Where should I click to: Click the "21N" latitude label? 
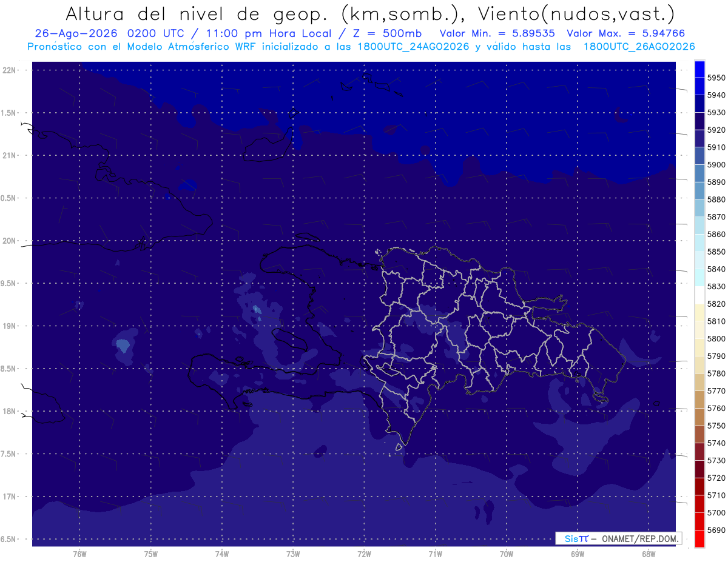pos(10,156)
